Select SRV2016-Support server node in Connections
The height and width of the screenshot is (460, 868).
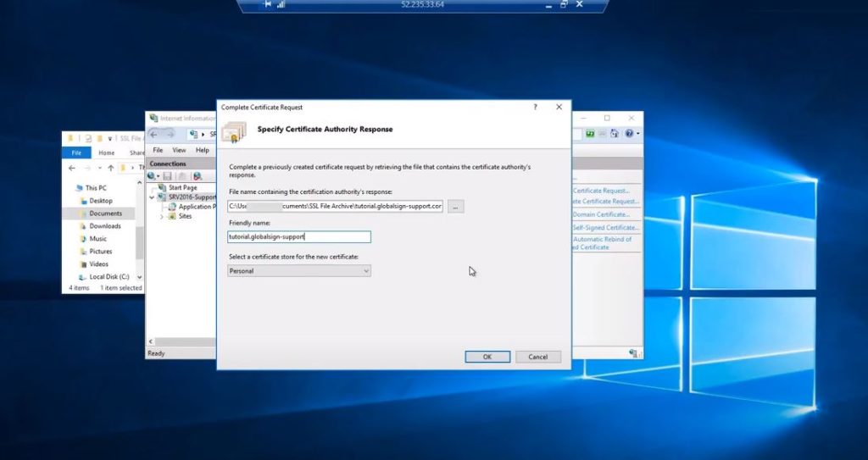click(x=192, y=197)
